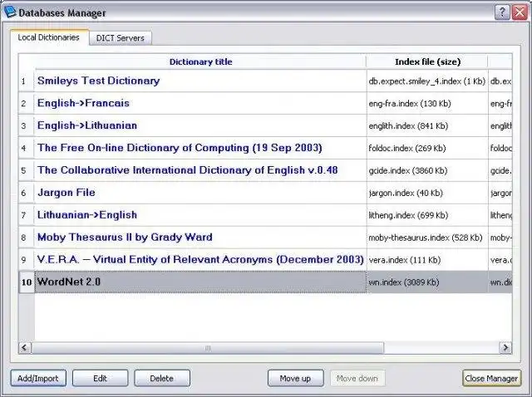The width and height of the screenshot is (532, 397).
Task: Click the Move up button
Action: pyautogui.click(x=295, y=378)
